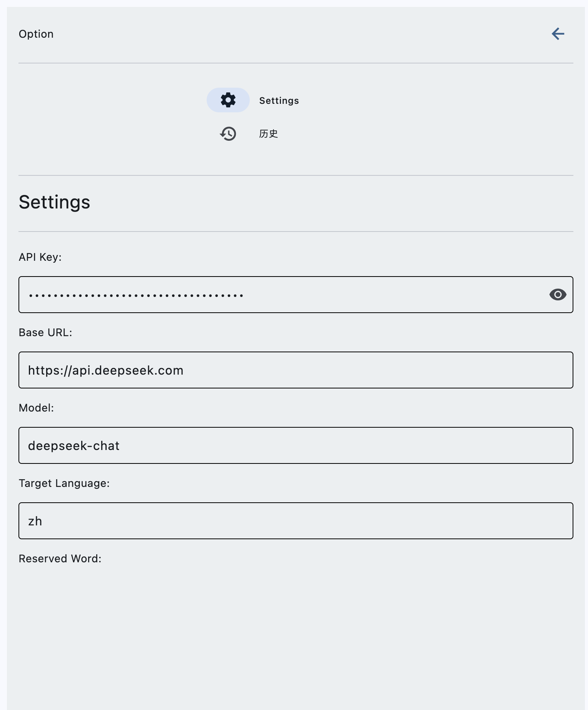
Task: Click the "Reserved Word:" label
Action: tap(60, 558)
